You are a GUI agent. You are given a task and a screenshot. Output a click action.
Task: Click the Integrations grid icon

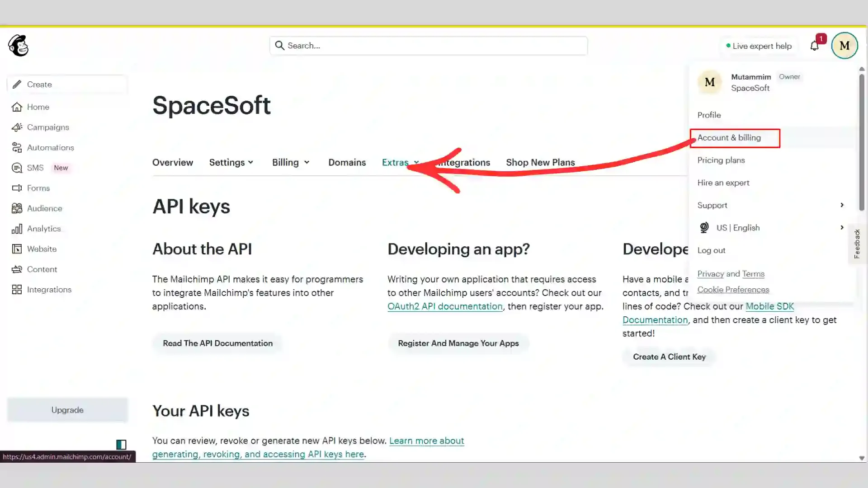pyautogui.click(x=17, y=290)
